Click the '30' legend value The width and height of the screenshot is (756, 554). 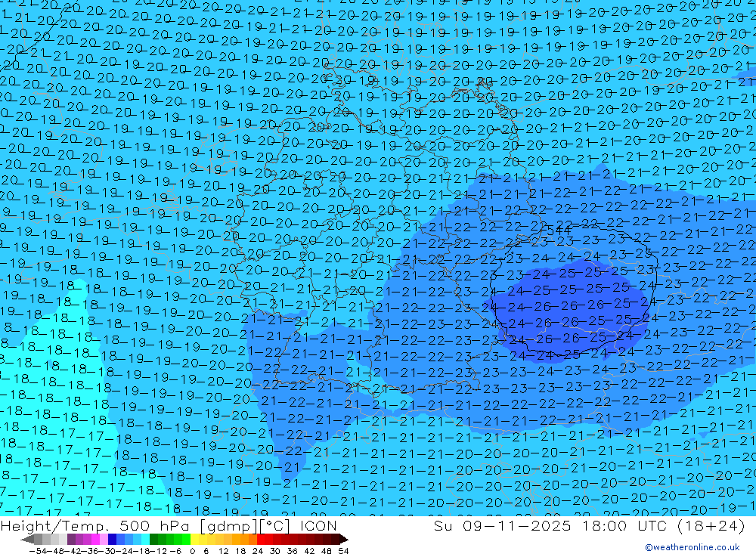pyautogui.click(x=275, y=551)
